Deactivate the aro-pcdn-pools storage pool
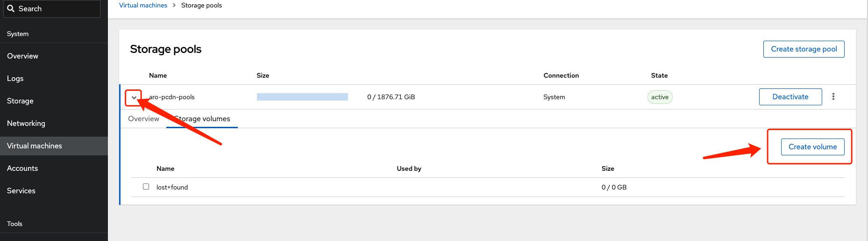Viewport: 868px width, 241px height. 790,97
